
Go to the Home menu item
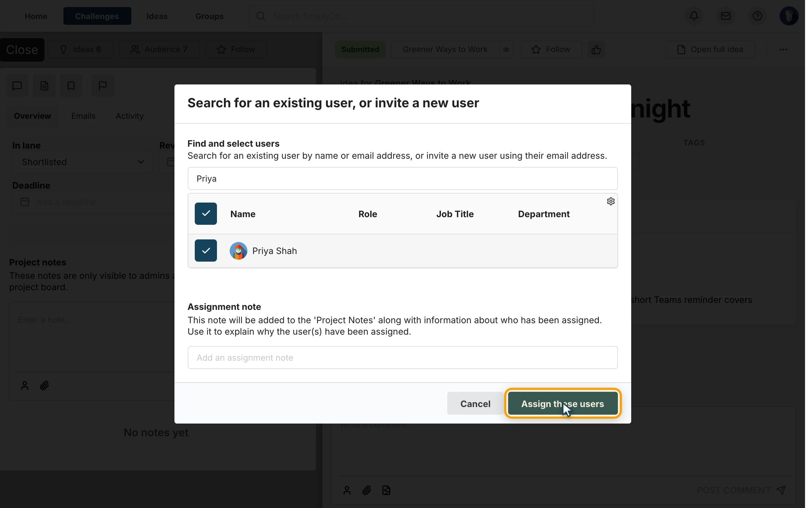pyautogui.click(x=36, y=16)
